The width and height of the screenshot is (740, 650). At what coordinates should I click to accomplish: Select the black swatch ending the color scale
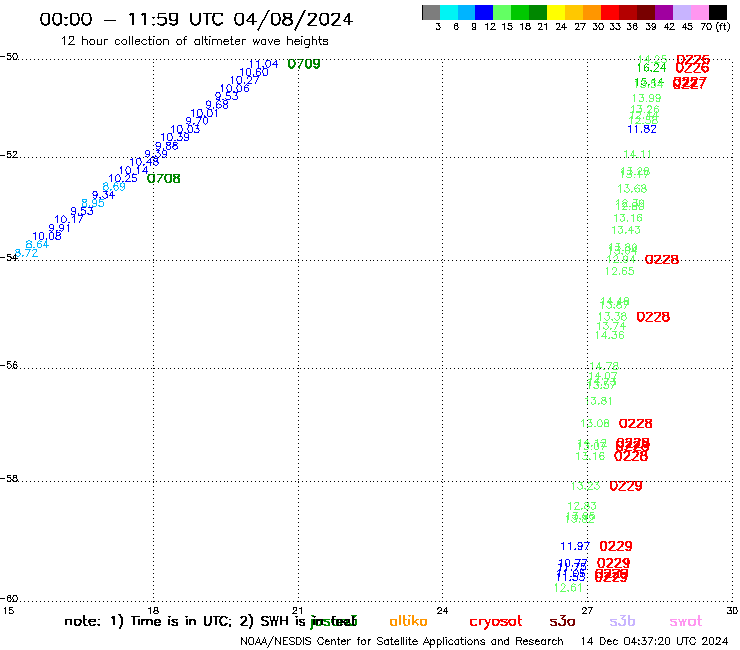(x=718, y=12)
